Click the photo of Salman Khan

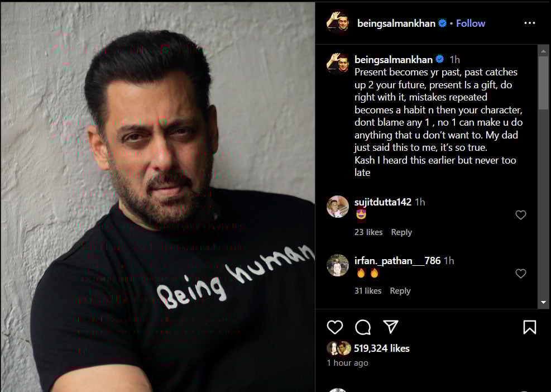[157, 196]
